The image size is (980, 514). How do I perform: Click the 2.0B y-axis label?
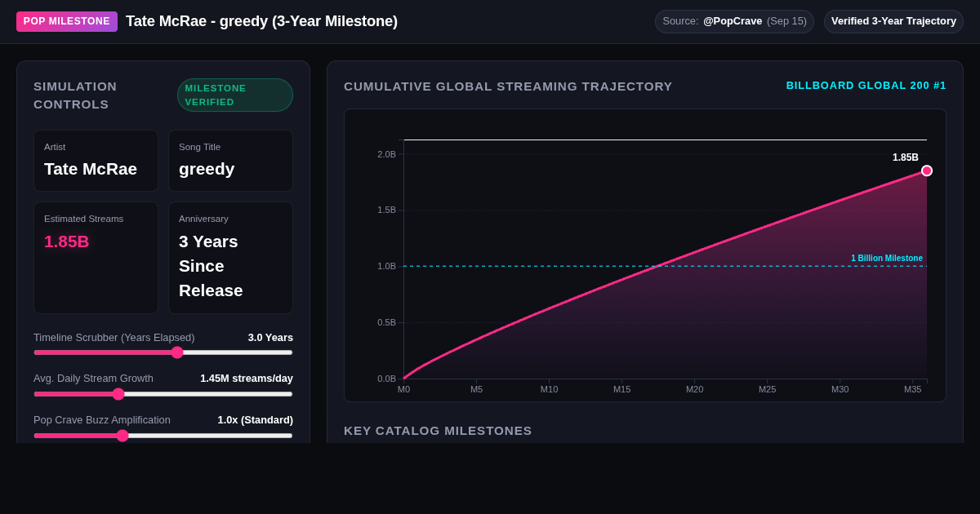click(x=386, y=154)
